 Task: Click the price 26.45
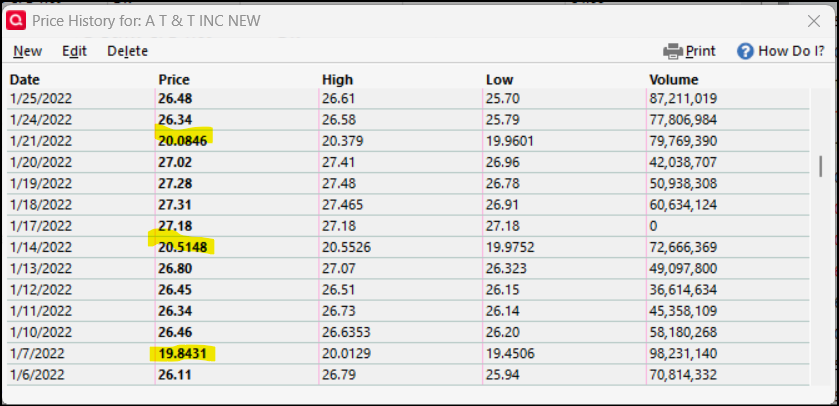coord(175,290)
